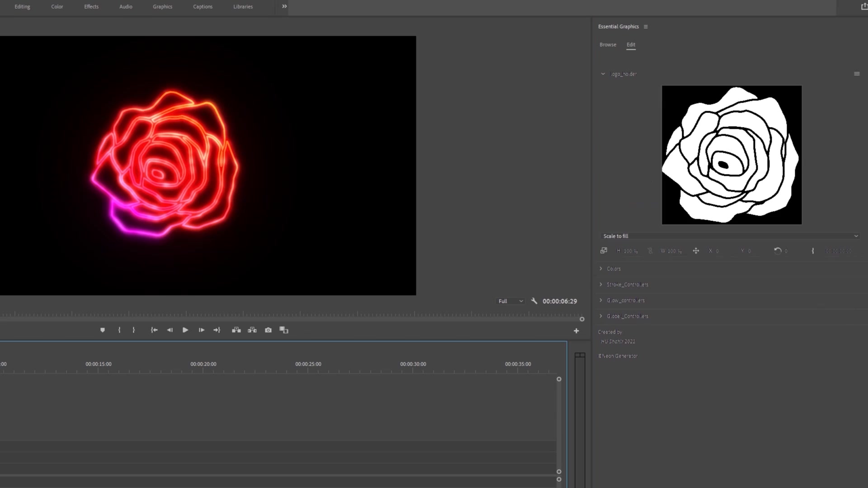Switch to the Graphics workspace
Image resolution: width=868 pixels, height=488 pixels.
click(162, 7)
